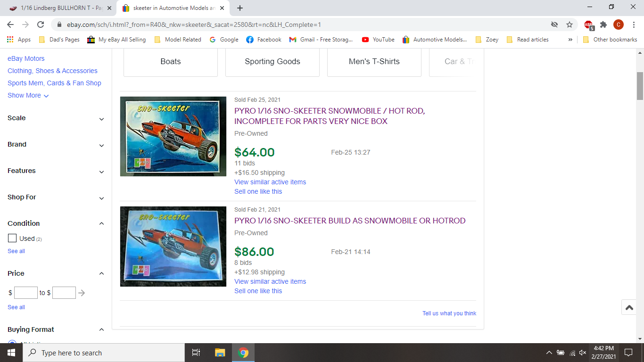Bookmark this page with star icon

570,25
